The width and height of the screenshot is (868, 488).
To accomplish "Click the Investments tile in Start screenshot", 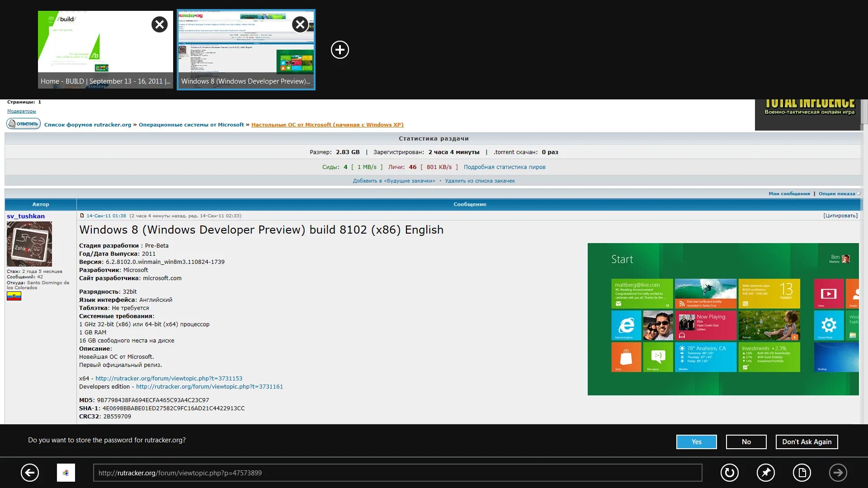I will 769,357.
